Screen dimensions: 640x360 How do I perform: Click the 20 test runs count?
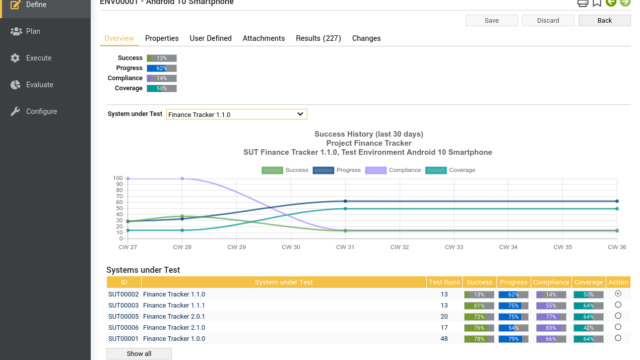click(444, 316)
